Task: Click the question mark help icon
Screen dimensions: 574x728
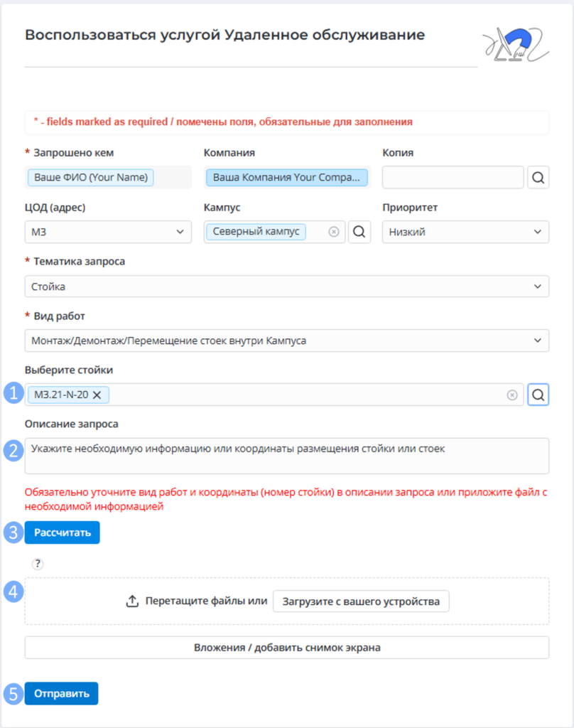Action: pyautogui.click(x=38, y=564)
